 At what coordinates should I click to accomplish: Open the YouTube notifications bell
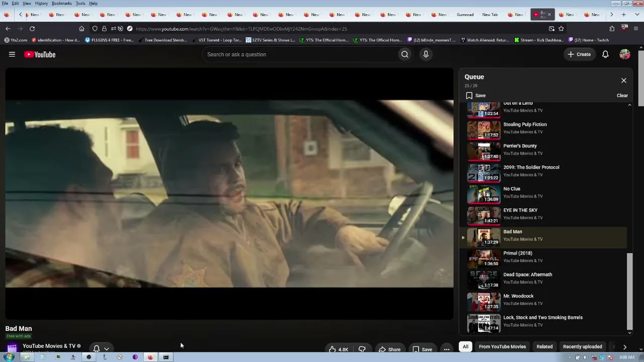click(605, 54)
